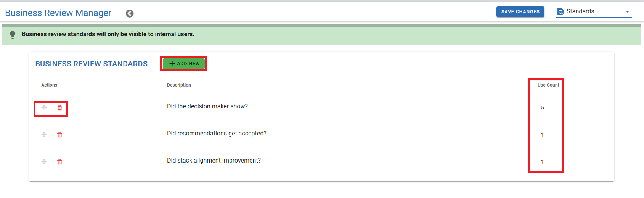Click the Business Review Manager title
The image size is (644, 198).
(x=58, y=13)
